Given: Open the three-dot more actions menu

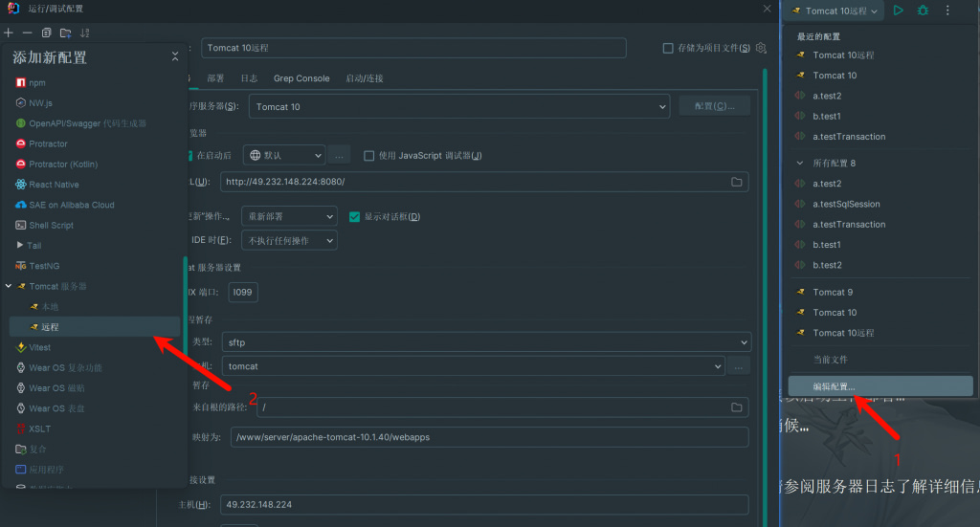Looking at the screenshot, I should click(x=947, y=11).
